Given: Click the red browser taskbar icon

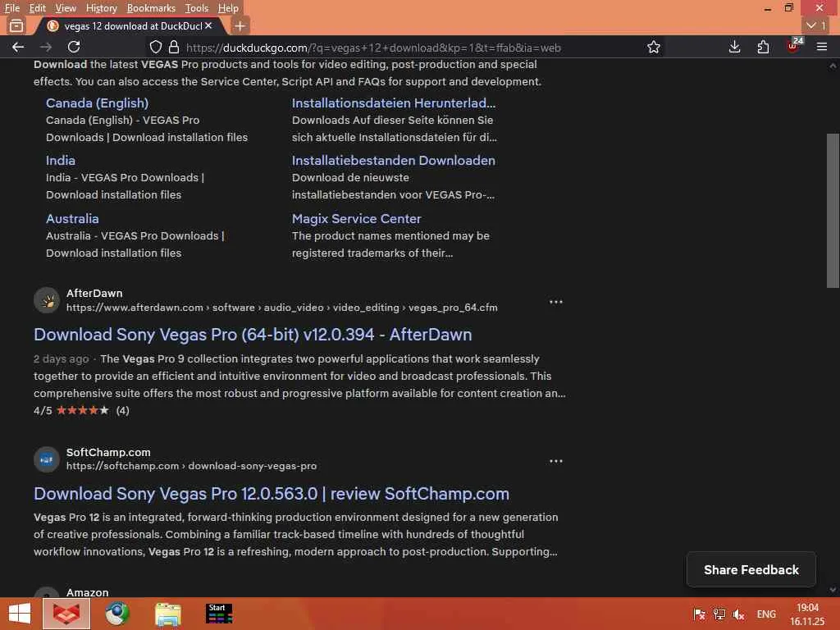Looking at the screenshot, I should pos(66,614).
